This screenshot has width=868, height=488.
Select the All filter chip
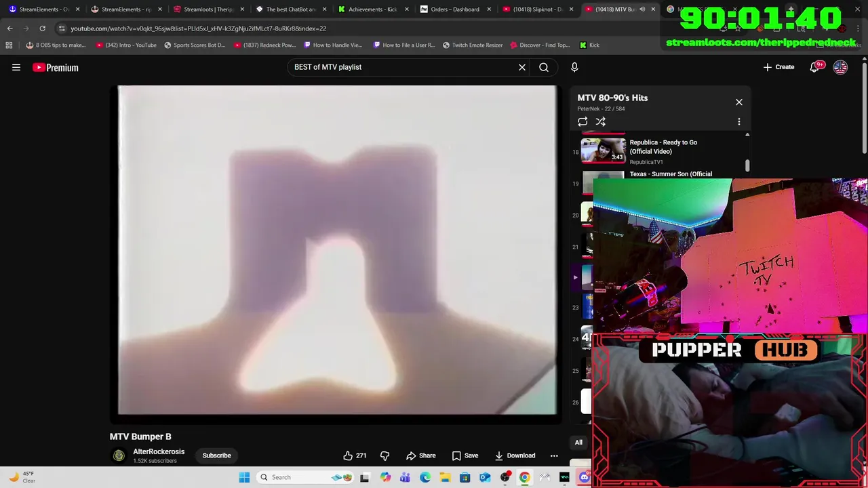[578, 443]
